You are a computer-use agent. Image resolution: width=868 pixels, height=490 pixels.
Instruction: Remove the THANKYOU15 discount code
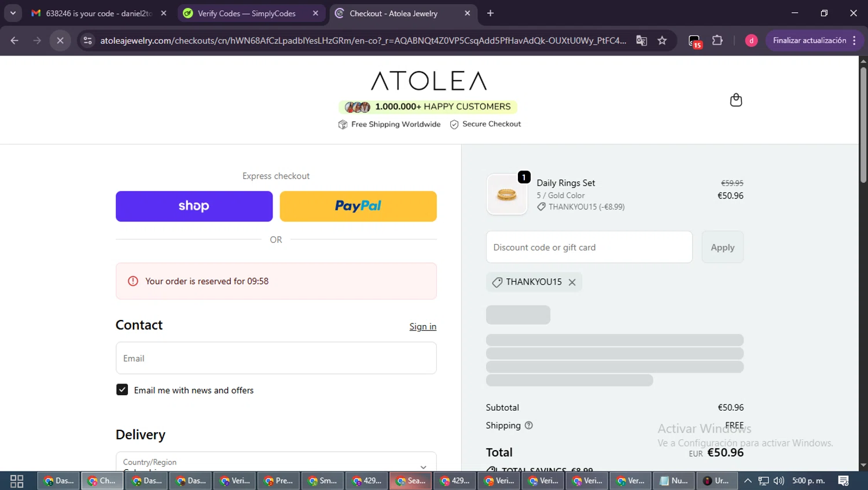(572, 282)
